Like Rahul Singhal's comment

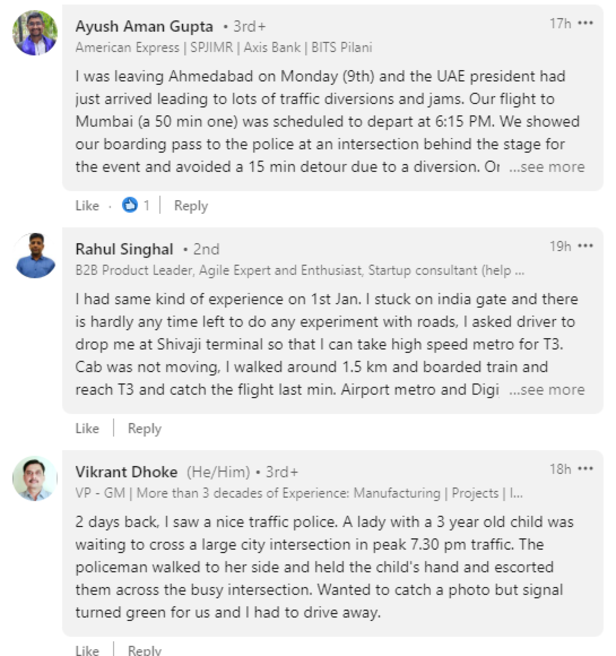(x=87, y=429)
